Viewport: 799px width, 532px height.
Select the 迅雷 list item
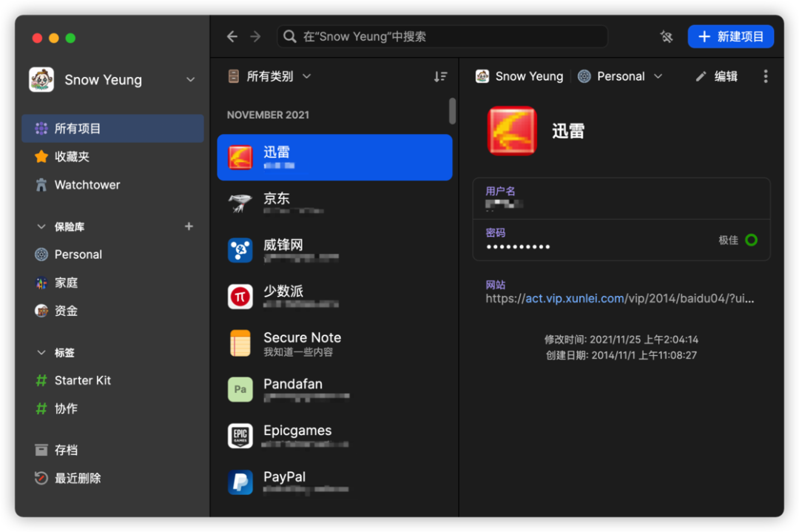(335, 157)
